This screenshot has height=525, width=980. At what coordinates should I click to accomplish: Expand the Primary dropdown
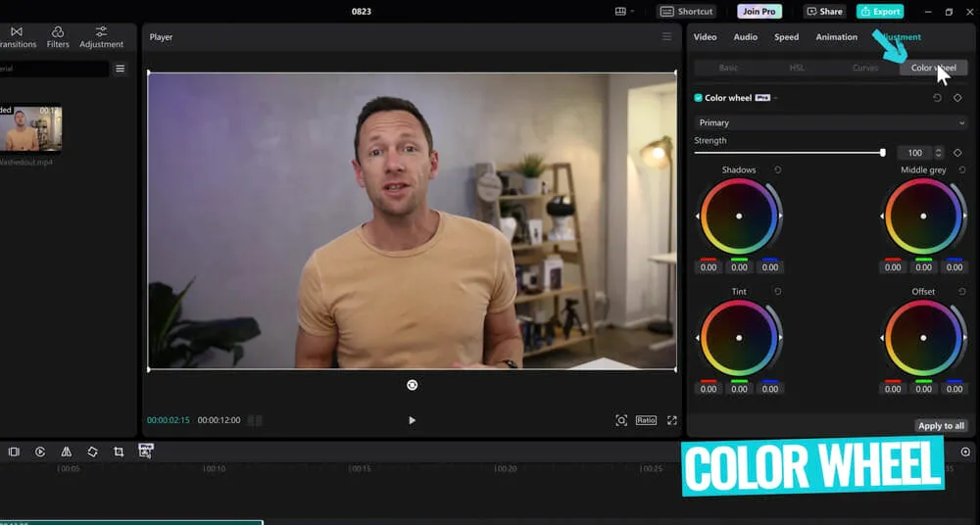coord(830,122)
